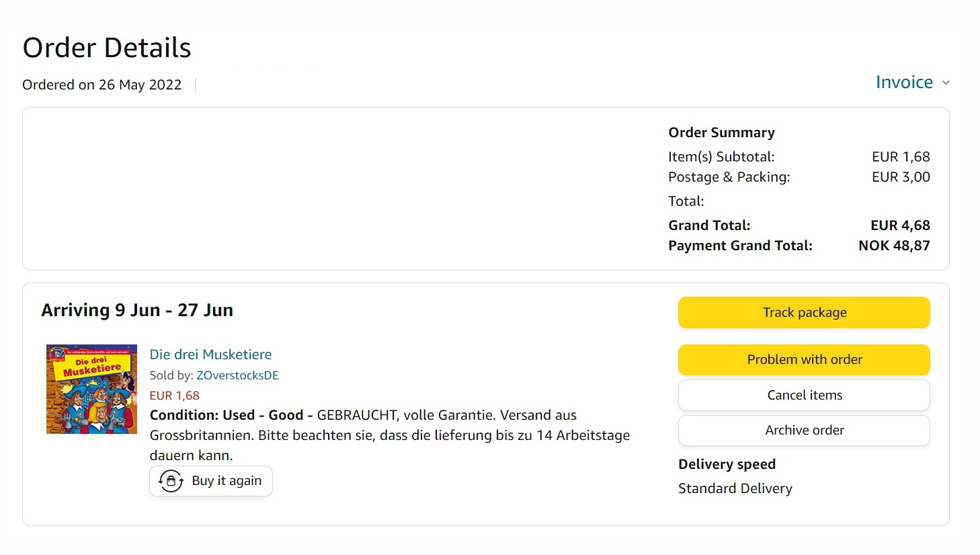This screenshot has width=980, height=555.
Task: Click the Arriving 9 Jun - 27 Jun heading
Action: 137,310
